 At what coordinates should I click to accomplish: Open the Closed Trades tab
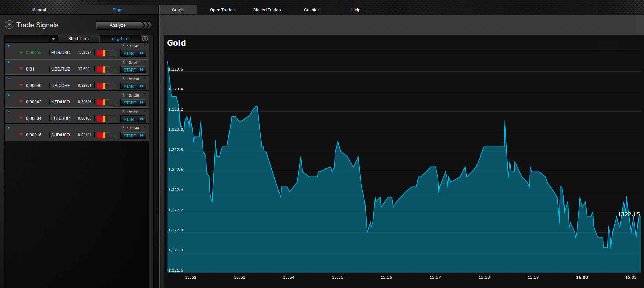(267, 10)
